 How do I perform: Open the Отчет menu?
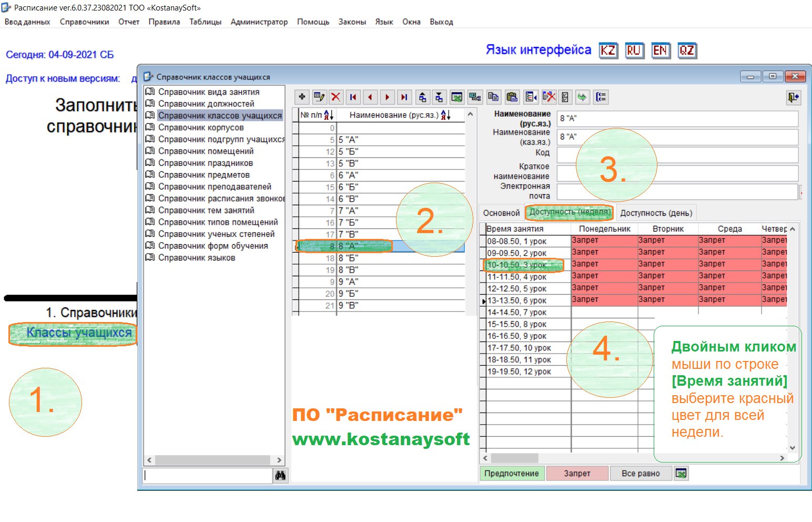[x=129, y=22]
